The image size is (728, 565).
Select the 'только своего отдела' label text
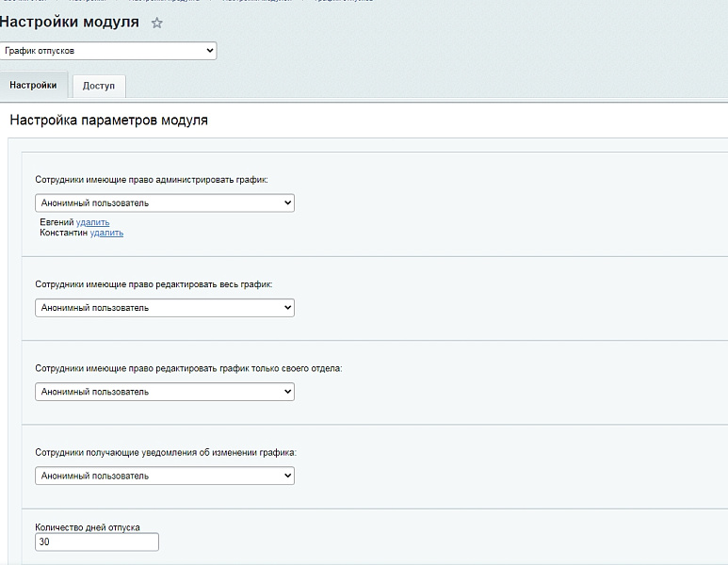tap(188, 368)
